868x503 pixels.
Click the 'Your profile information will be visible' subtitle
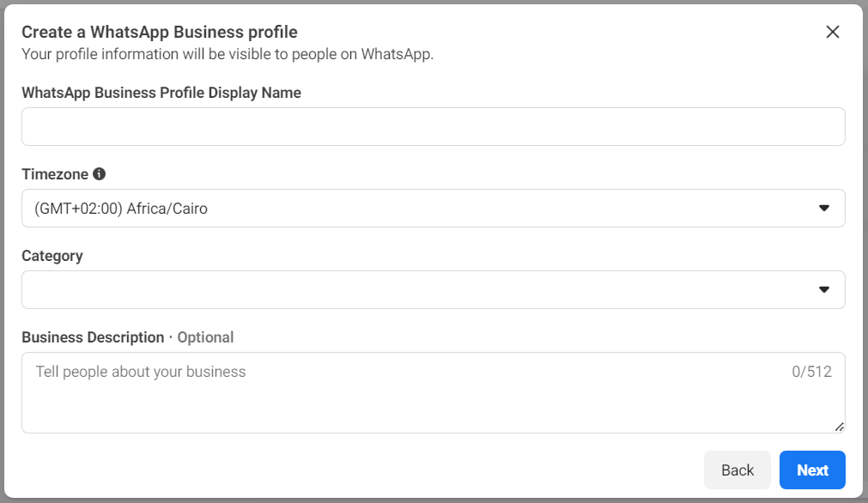[228, 54]
